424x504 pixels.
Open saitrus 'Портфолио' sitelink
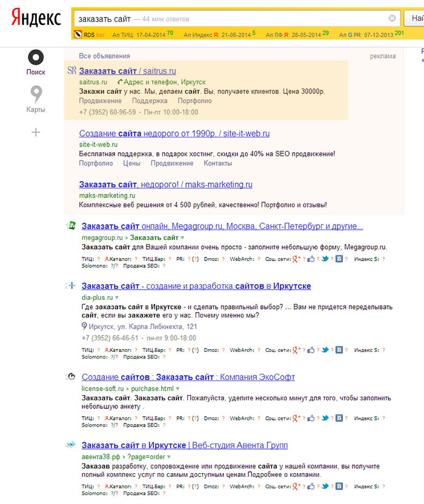(195, 101)
